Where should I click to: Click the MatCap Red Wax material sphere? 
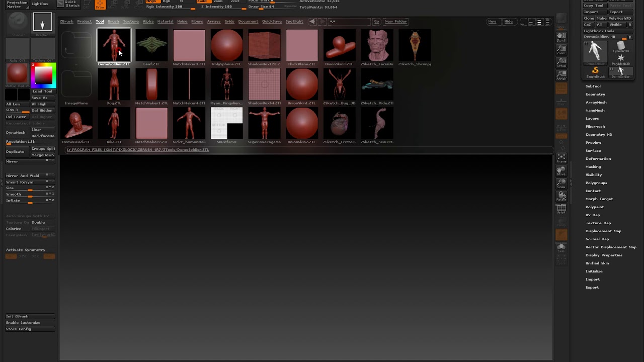point(18,74)
